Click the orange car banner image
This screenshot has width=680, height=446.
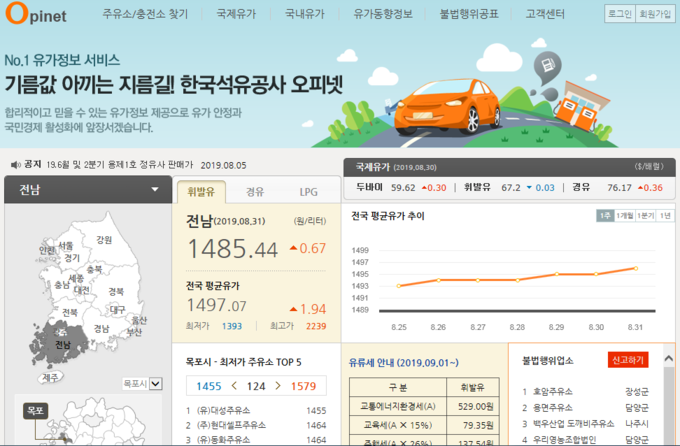448,108
